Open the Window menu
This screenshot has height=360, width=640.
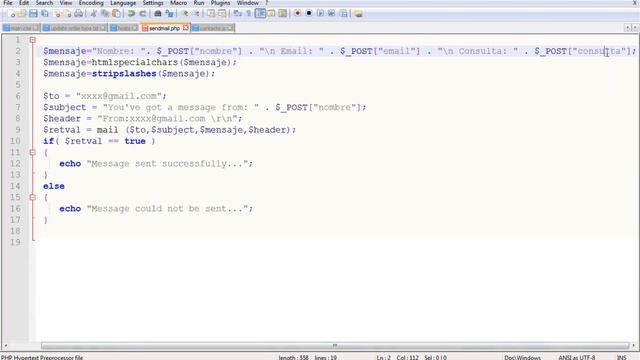(x=248, y=3)
